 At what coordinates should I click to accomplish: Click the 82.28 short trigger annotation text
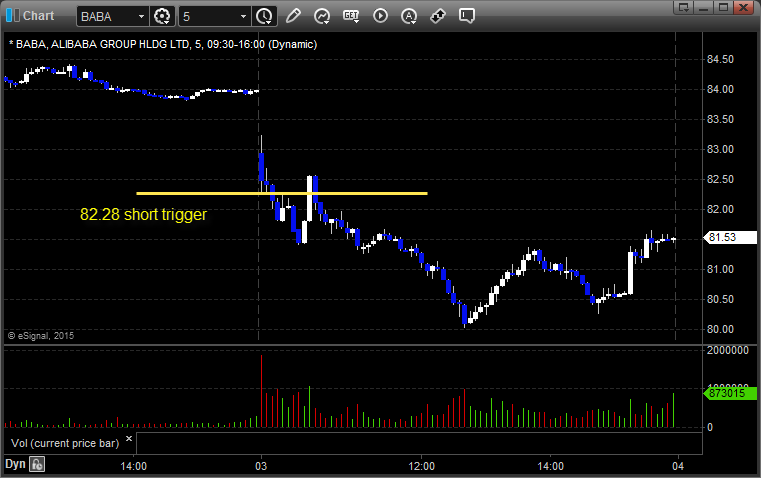tap(143, 214)
